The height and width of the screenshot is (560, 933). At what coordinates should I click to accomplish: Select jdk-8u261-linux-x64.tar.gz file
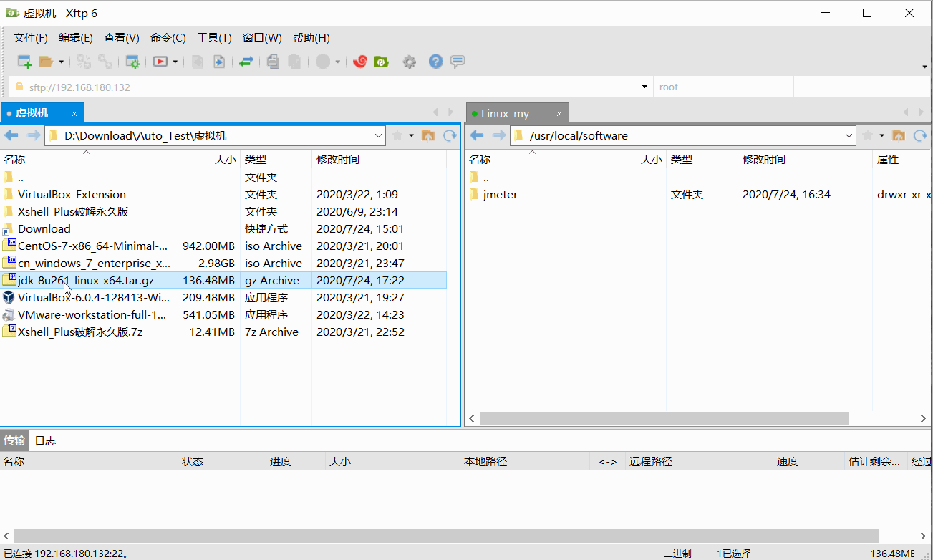click(223, 281)
